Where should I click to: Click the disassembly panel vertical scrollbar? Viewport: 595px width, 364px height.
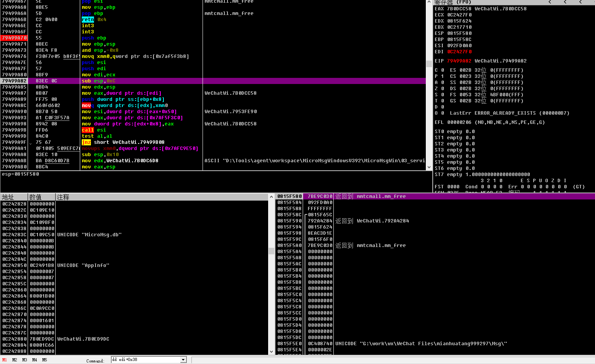coord(429,84)
